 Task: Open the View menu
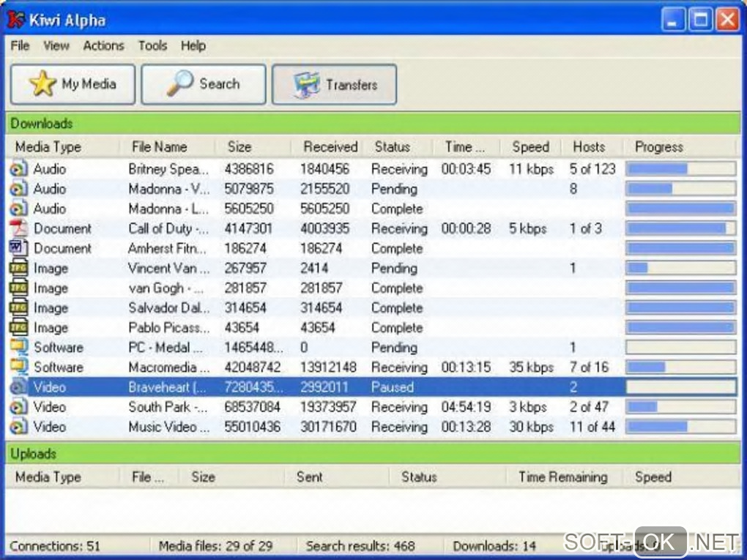[x=56, y=45]
